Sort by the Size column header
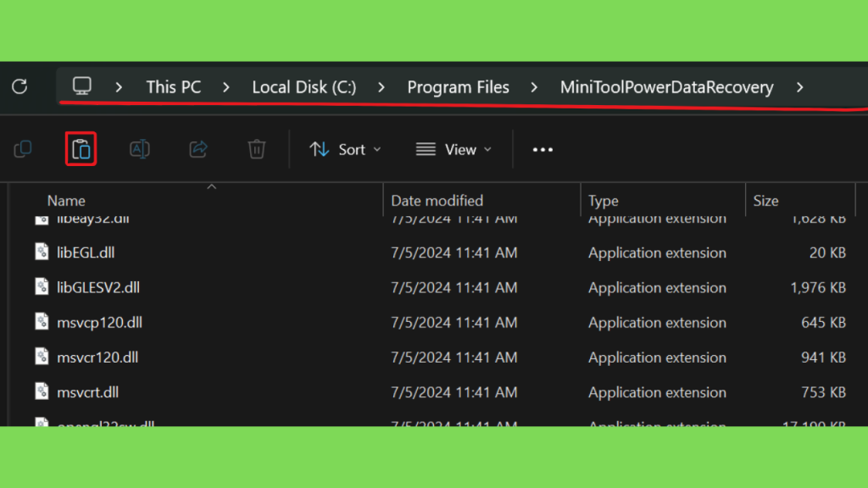This screenshot has height=488, width=868. tap(765, 200)
